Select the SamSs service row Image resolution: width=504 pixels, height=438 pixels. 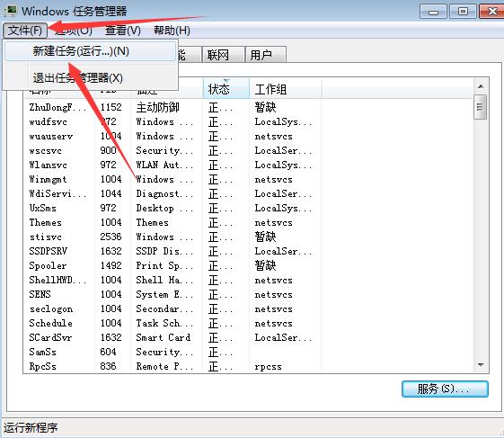pyautogui.click(x=172, y=352)
